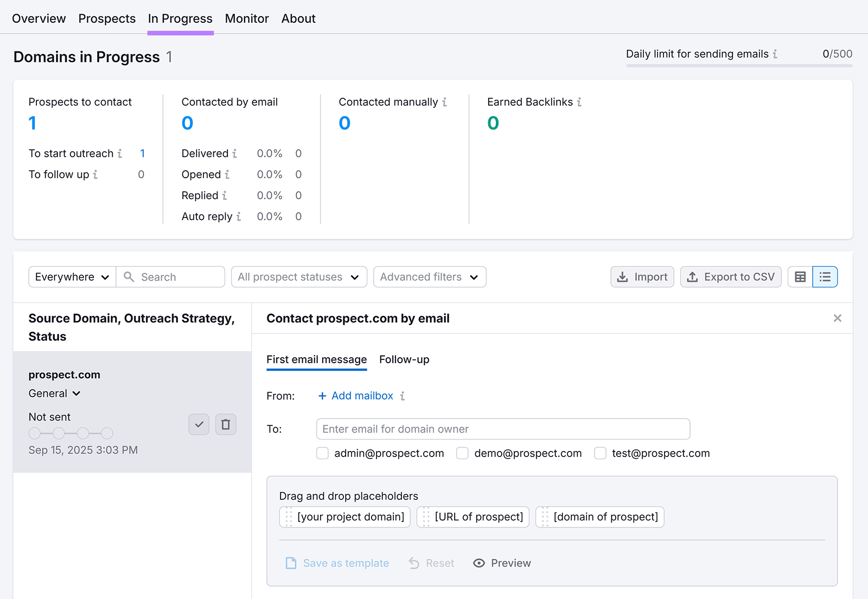Check the demo@prospect.com checkbox

pyautogui.click(x=462, y=453)
